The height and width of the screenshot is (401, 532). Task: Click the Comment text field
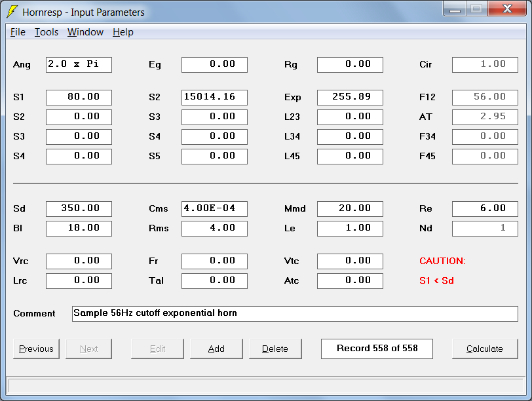(295, 313)
